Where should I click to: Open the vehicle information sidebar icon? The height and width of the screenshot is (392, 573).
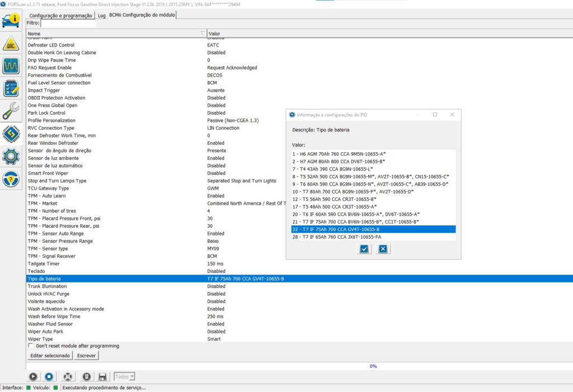(11, 20)
